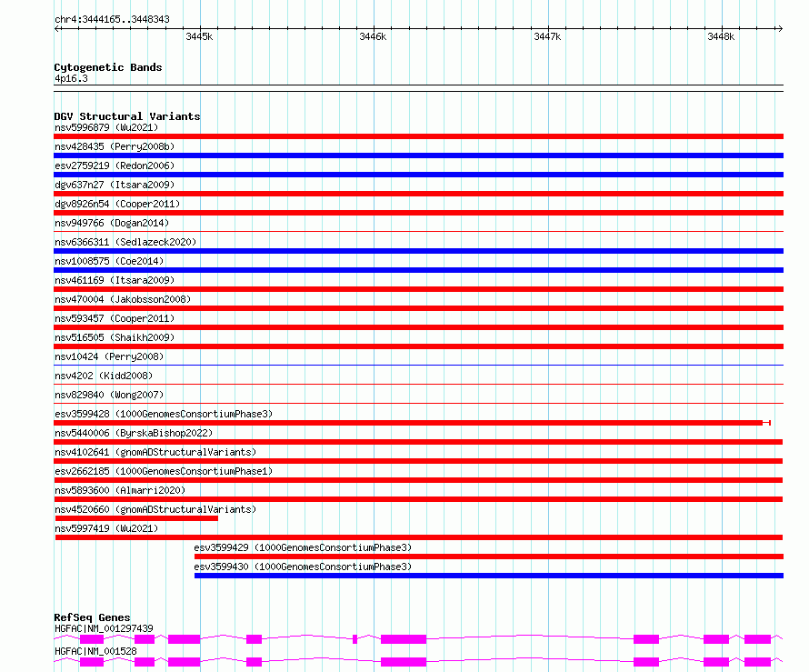Click the HGFAC|NM_001528 gene label
The image size is (809, 672).
click(x=95, y=651)
